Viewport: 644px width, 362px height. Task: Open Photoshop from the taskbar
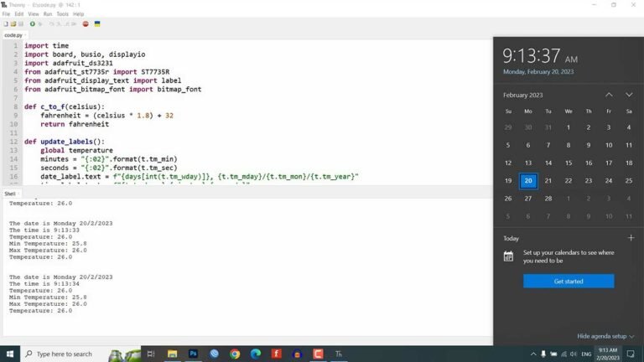click(194, 354)
